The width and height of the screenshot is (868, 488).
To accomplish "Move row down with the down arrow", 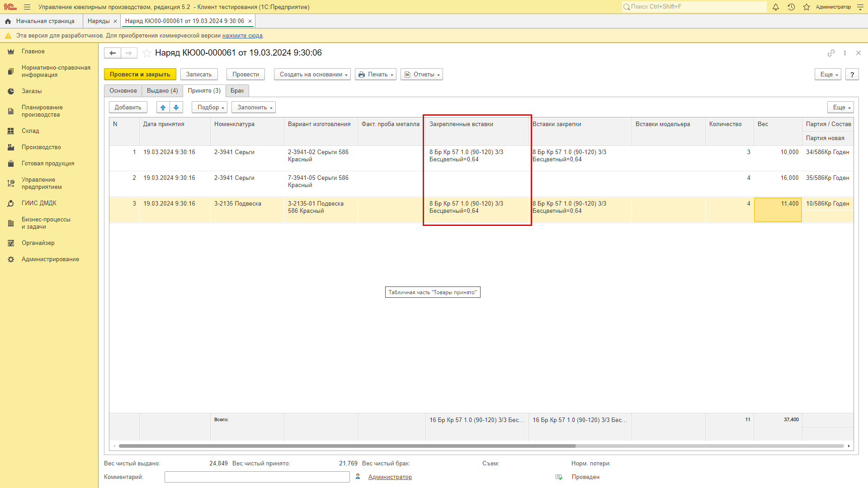I will click(176, 107).
